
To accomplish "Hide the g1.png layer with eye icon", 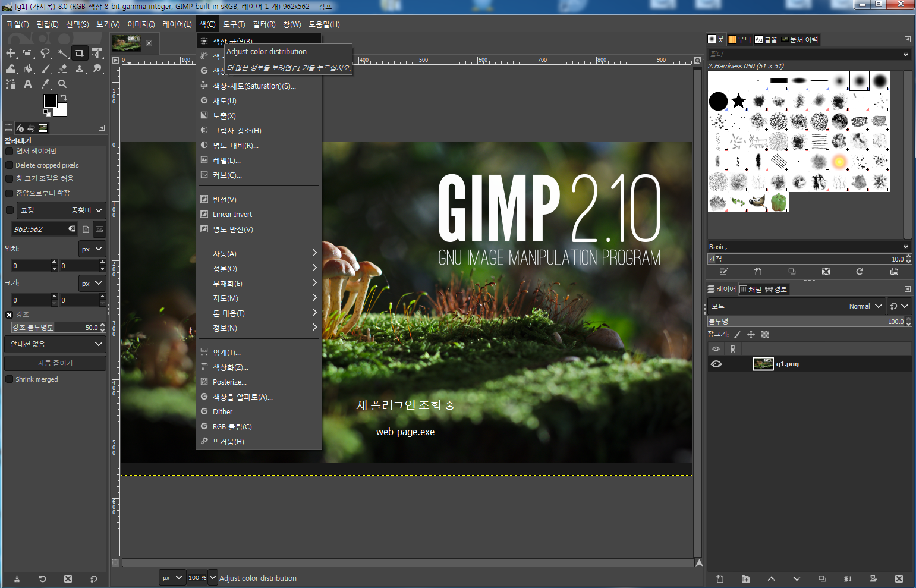I will [x=716, y=364].
